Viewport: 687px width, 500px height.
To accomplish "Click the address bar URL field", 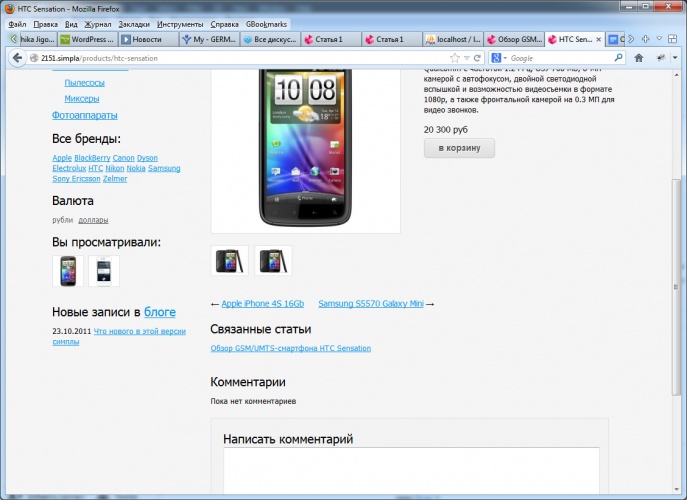I will pos(243,58).
